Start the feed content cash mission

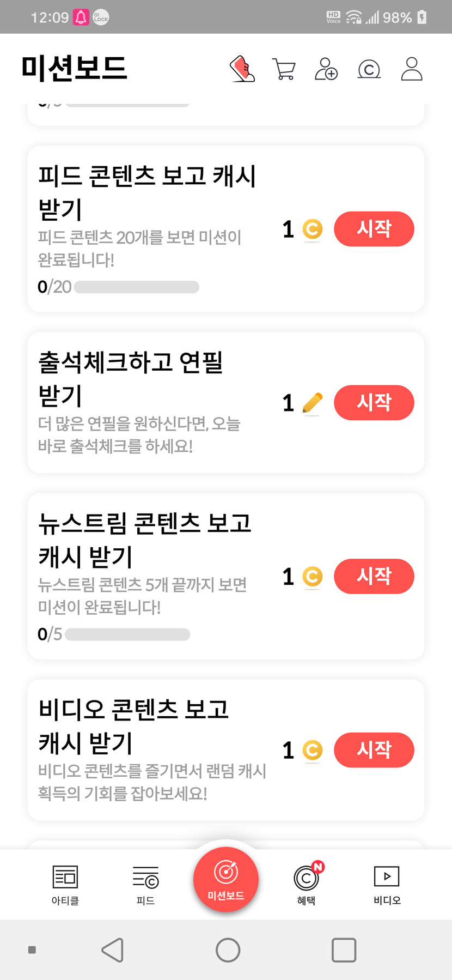[374, 229]
